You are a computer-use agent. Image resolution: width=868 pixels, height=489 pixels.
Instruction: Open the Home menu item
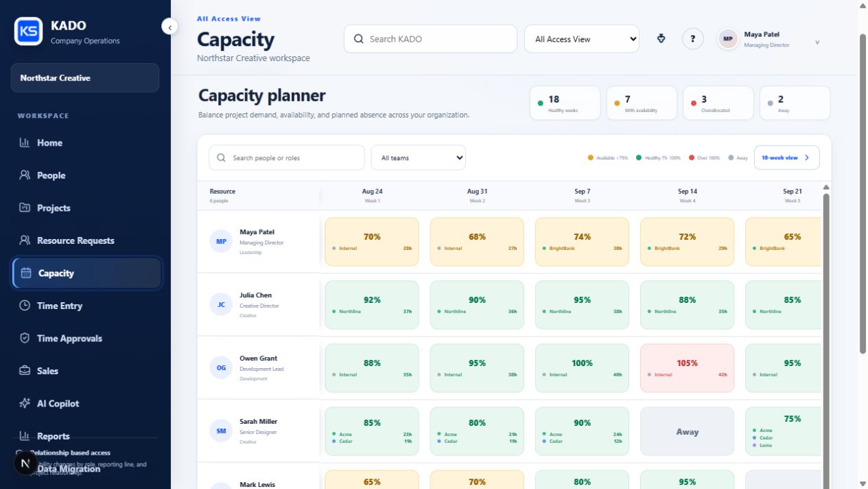(x=85, y=142)
